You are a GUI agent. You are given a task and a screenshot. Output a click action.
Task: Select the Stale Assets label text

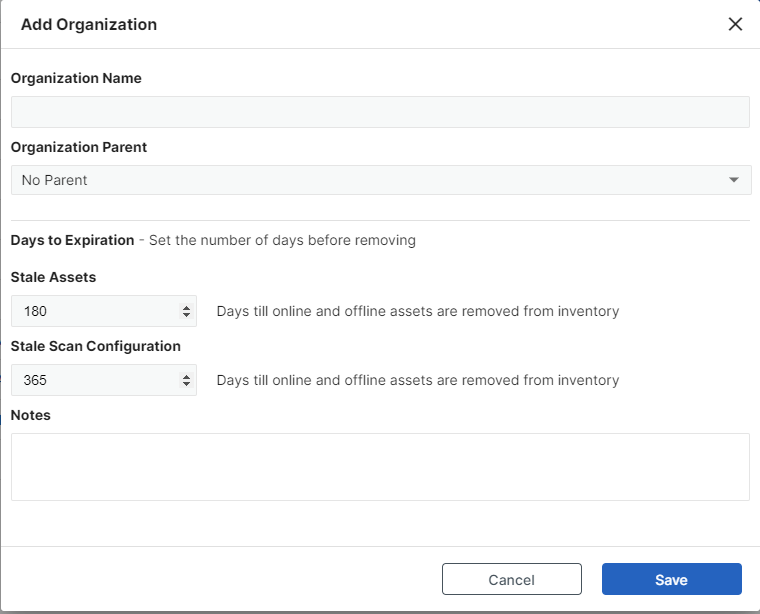click(x=53, y=277)
